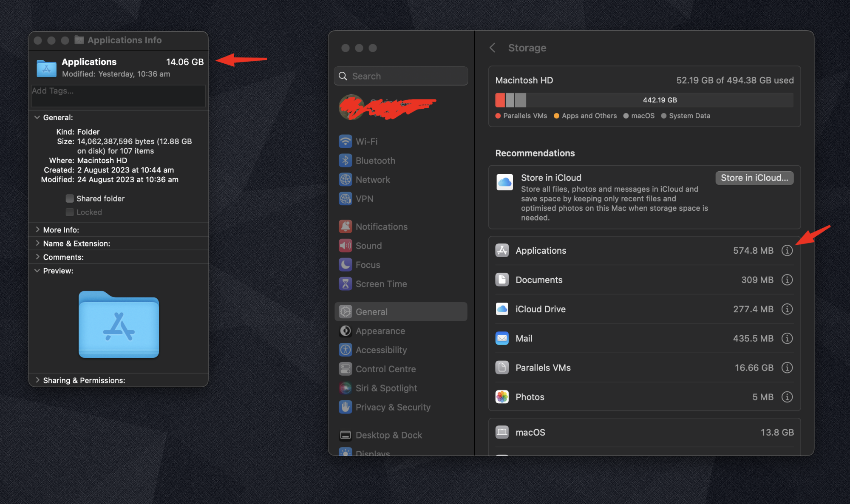Screen dimensions: 850x504
Task: Click the Parallels VMs red legend dot
Action: tap(498, 116)
